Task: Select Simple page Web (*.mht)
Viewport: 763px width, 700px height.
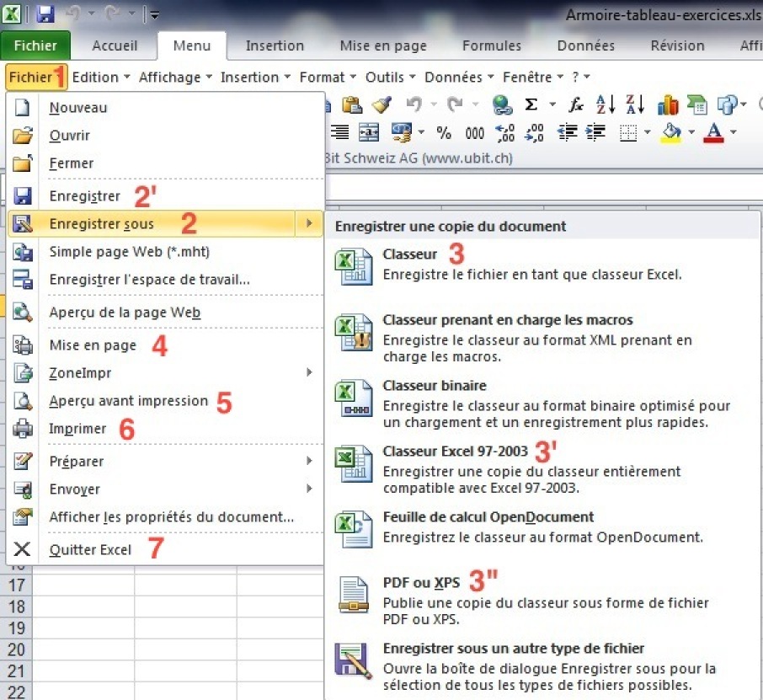Action: (x=165, y=252)
